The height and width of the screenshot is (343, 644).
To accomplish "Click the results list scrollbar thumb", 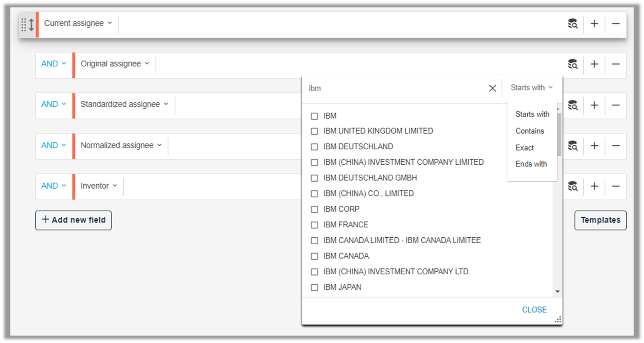I will pos(559,135).
